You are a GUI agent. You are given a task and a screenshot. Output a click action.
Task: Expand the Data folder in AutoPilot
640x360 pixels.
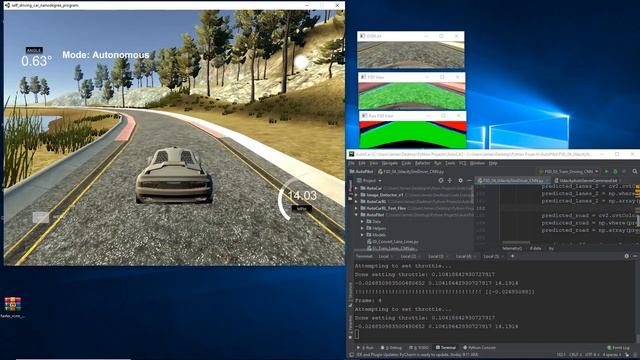coord(363,222)
